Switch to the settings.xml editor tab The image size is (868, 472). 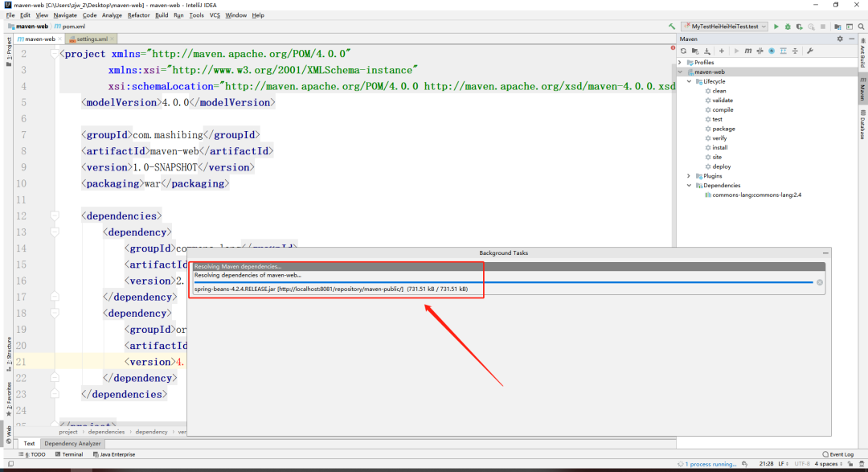(92, 39)
